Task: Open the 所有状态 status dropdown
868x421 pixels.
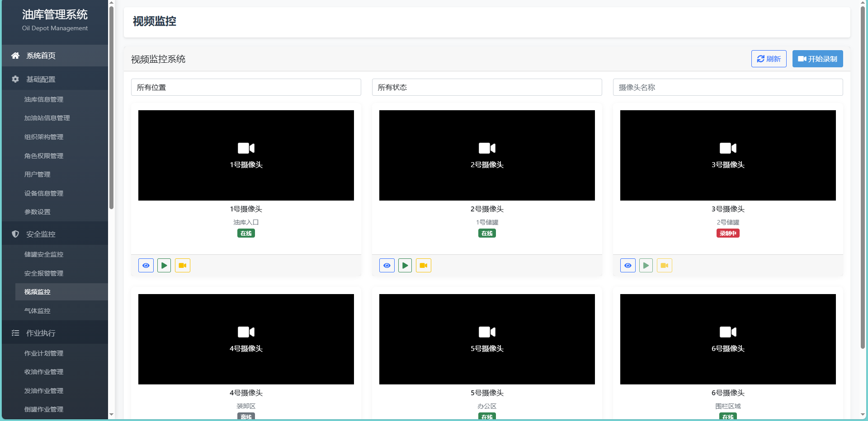Action: (x=487, y=87)
